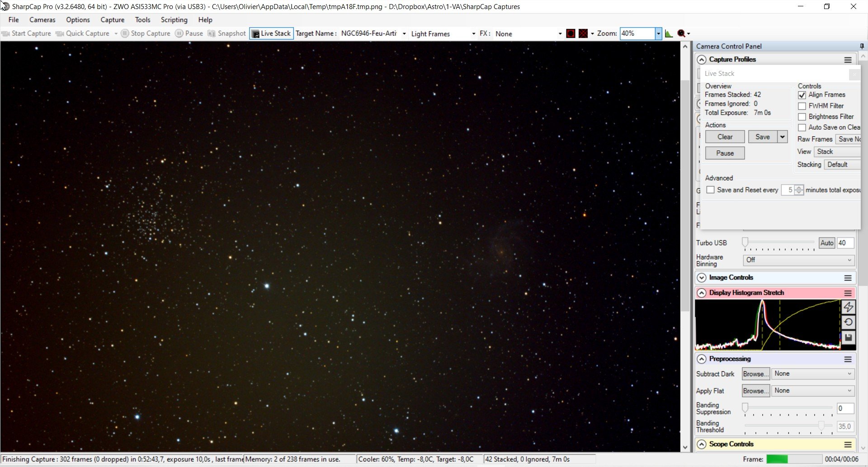868x467 pixels.
Task: Click the Banding Suppression value field
Action: 845,409
